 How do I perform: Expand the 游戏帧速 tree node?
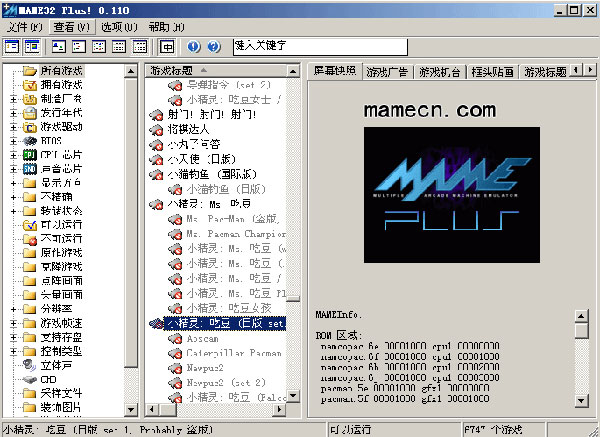coord(13,323)
